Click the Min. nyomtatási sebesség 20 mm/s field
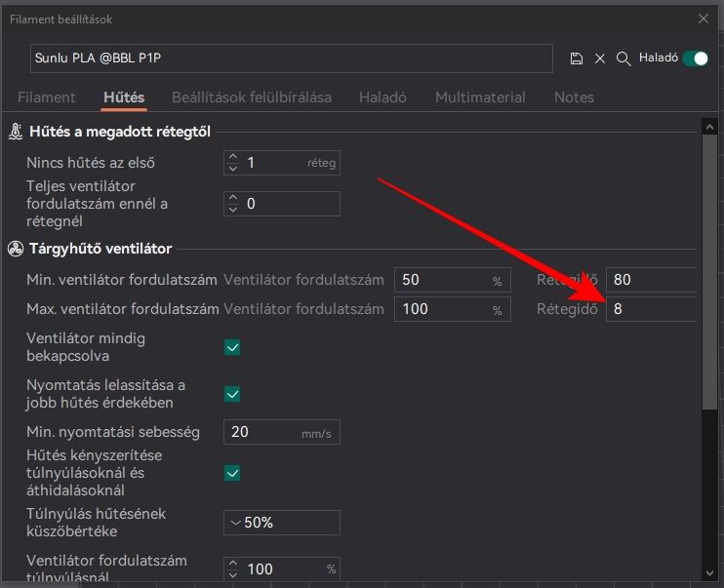This screenshot has width=724, height=588. click(x=282, y=432)
